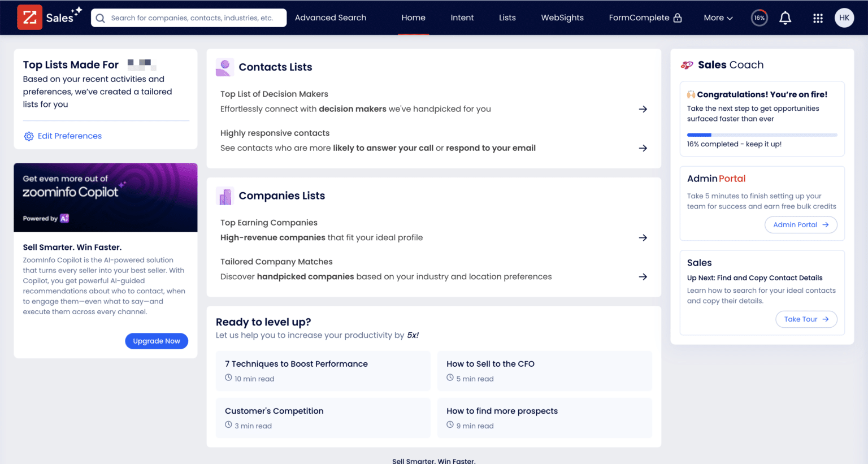Click the Sales Coach binoculars icon
Viewport: 868px width, 464px height.
point(687,64)
